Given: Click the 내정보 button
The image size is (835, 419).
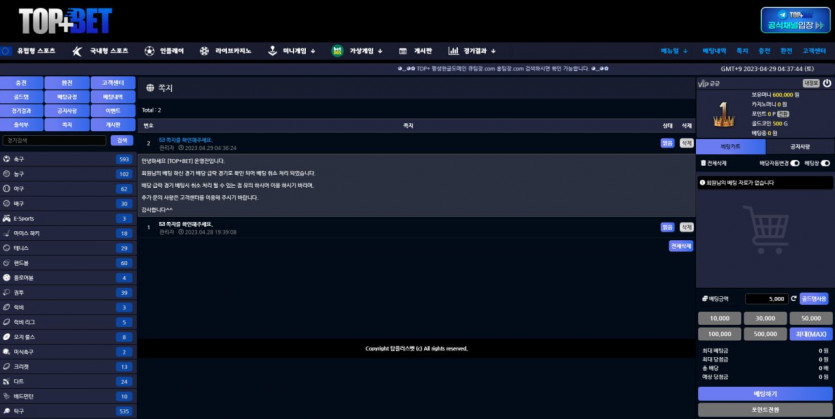Looking at the screenshot, I should click(x=811, y=84).
